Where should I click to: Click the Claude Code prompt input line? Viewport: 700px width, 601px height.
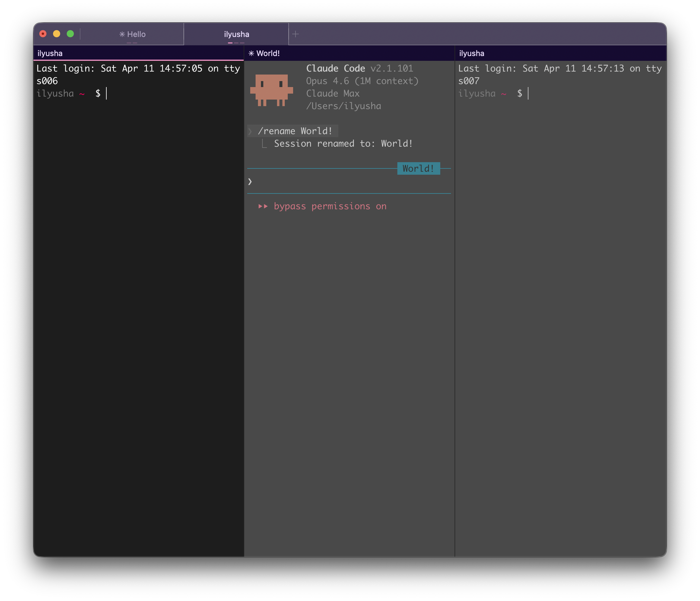(349, 182)
